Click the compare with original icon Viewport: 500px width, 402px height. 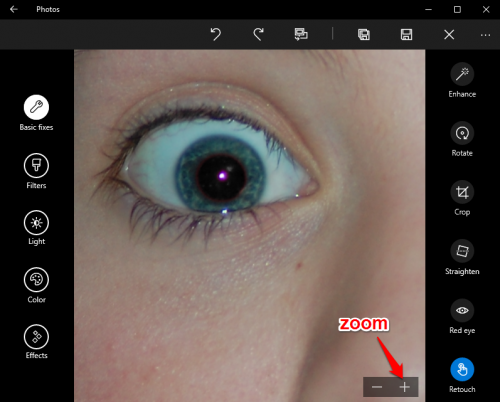point(301,34)
